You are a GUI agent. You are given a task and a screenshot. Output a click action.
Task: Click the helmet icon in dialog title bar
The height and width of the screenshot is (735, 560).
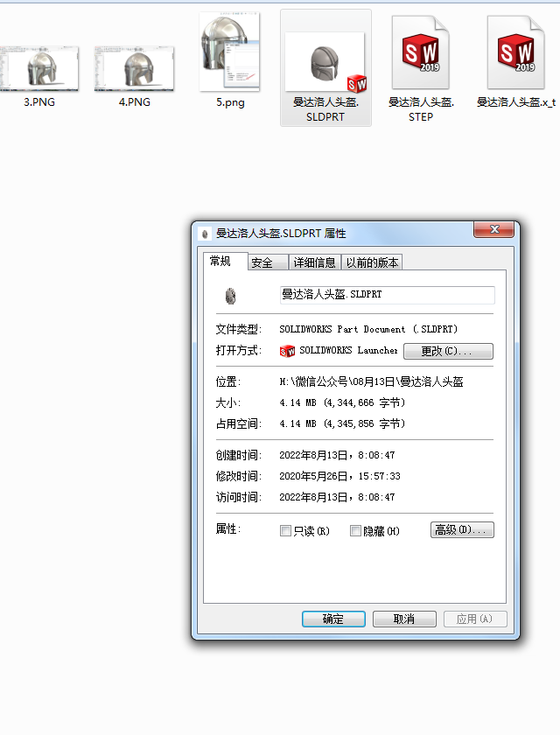(205, 234)
